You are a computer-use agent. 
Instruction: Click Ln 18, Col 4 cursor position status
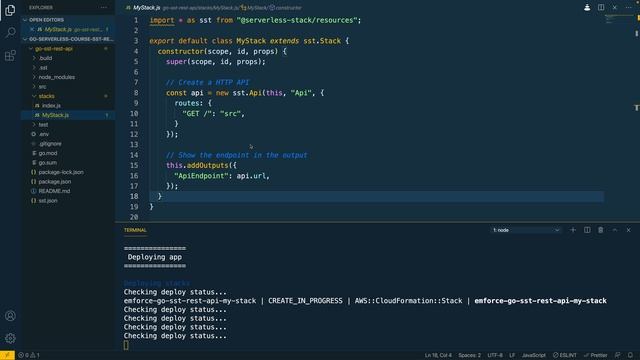[x=438, y=355]
